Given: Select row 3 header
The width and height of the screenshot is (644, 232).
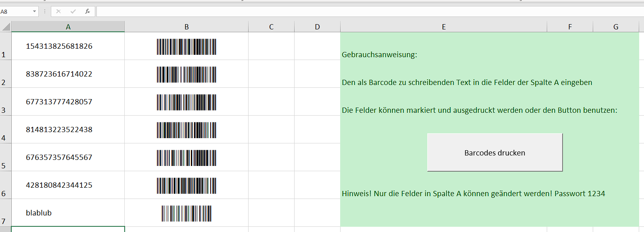Looking at the screenshot, I should (x=4, y=102).
